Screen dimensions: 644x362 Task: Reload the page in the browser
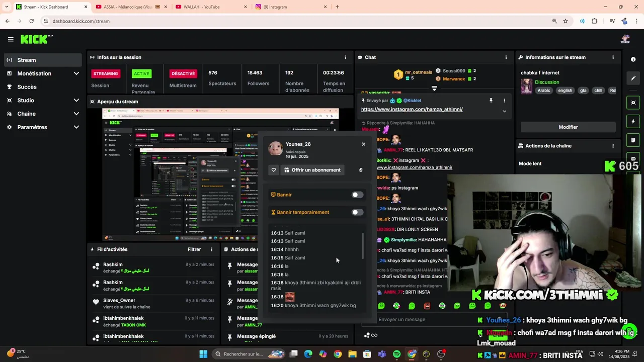point(31,21)
